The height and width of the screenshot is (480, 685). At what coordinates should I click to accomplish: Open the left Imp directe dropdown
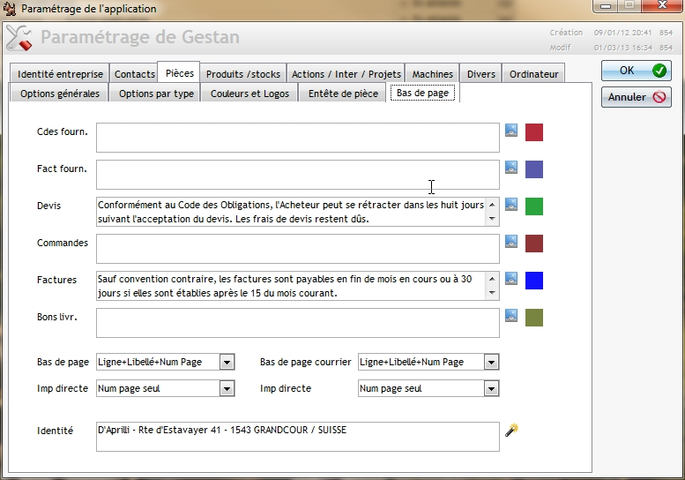coord(226,388)
